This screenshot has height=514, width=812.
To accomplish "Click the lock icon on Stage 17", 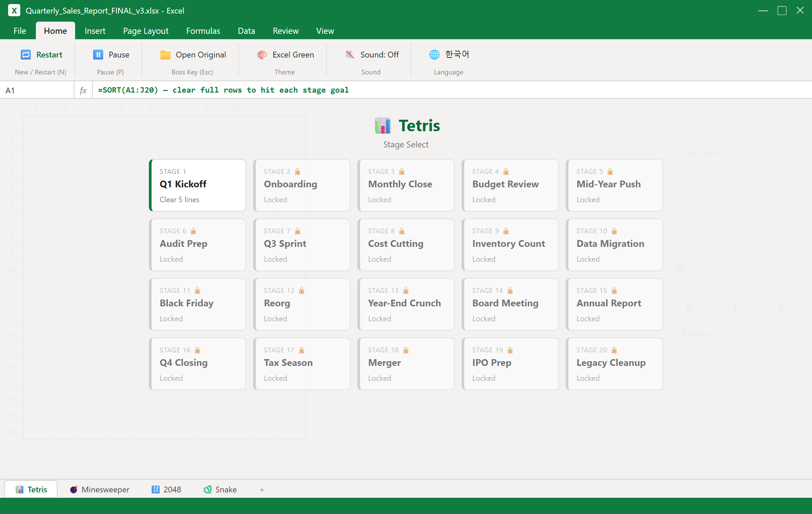I will click(301, 350).
